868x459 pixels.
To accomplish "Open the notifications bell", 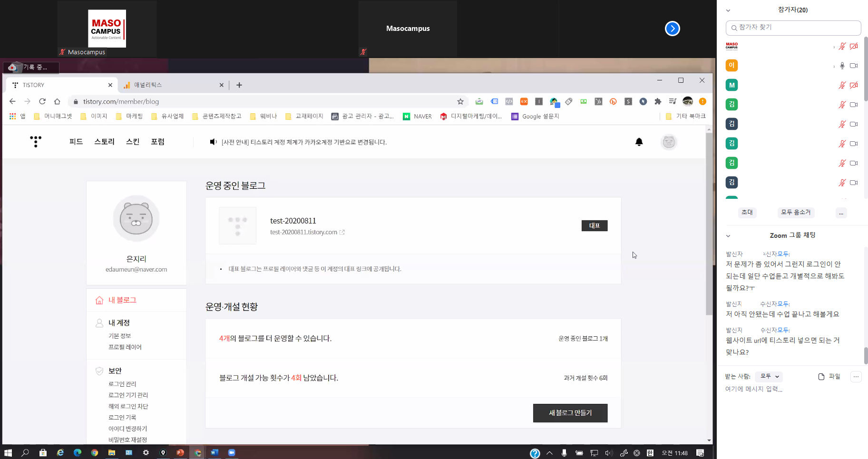I will 639,142.
